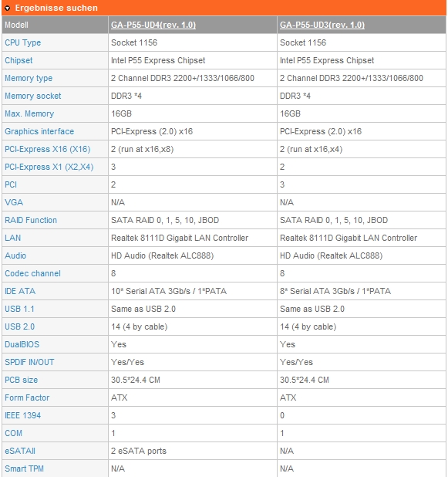Image resolution: width=448 pixels, height=477 pixels.
Task: Click the Memory socket label
Action: point(33,96)
